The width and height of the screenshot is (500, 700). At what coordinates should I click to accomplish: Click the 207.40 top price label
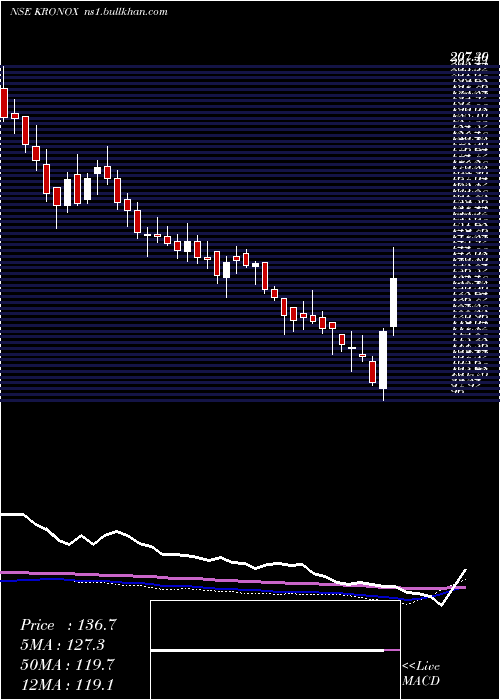(468, 56)
